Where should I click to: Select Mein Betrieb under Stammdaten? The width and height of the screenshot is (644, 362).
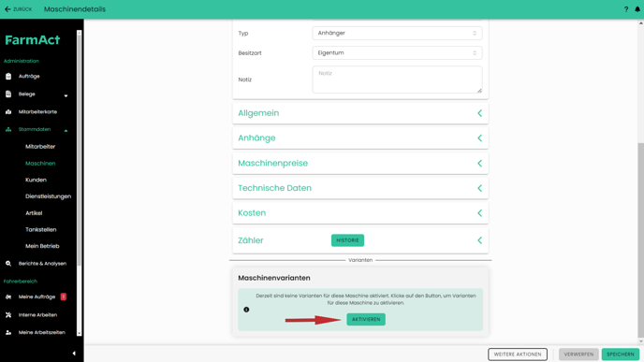point(42,246)
